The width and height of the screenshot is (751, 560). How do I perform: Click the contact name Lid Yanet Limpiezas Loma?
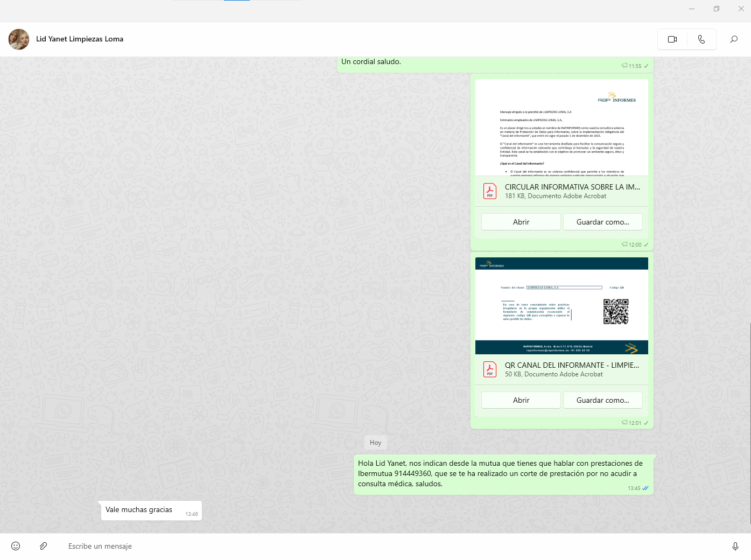click(x=80, y=39)
